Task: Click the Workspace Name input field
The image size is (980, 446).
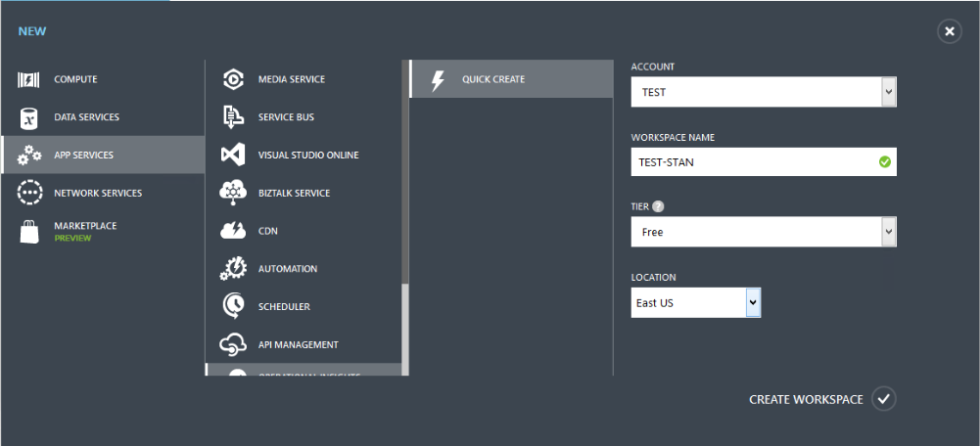Action: 754,162
